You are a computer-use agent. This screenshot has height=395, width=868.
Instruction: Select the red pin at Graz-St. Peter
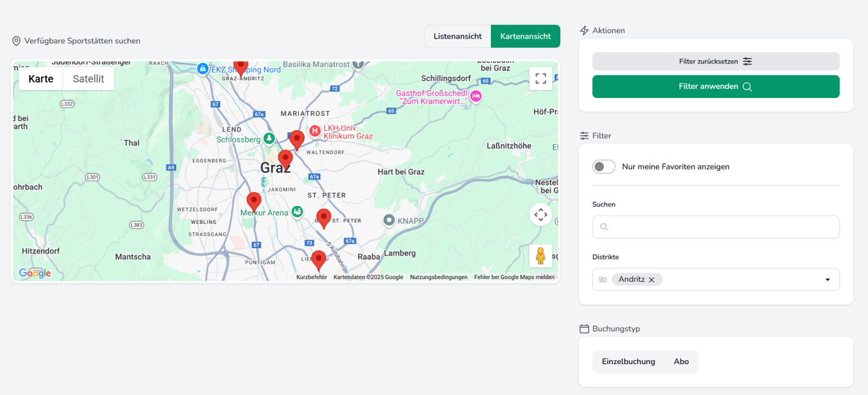tap(324, 219)
